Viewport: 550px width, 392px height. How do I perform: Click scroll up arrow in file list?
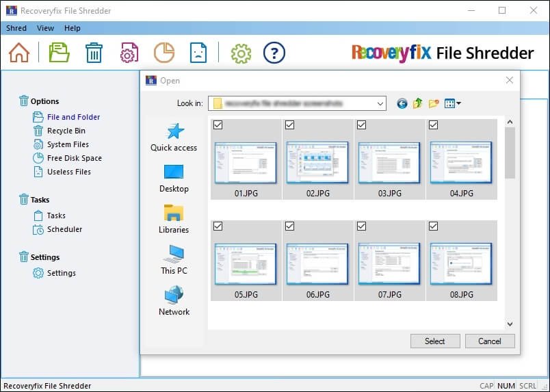[x=510, y=122]
